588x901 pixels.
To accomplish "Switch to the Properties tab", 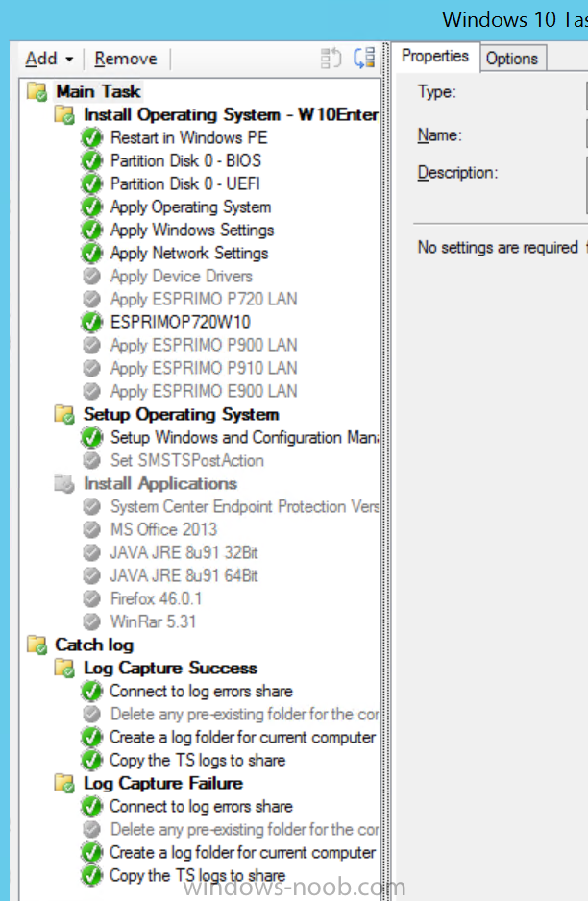I will [435, 57].
